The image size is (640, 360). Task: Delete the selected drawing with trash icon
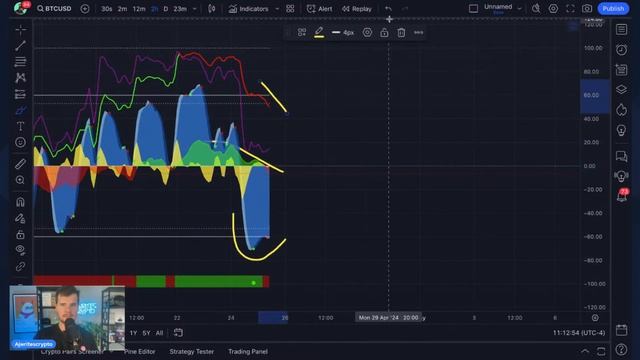point(401,33)
